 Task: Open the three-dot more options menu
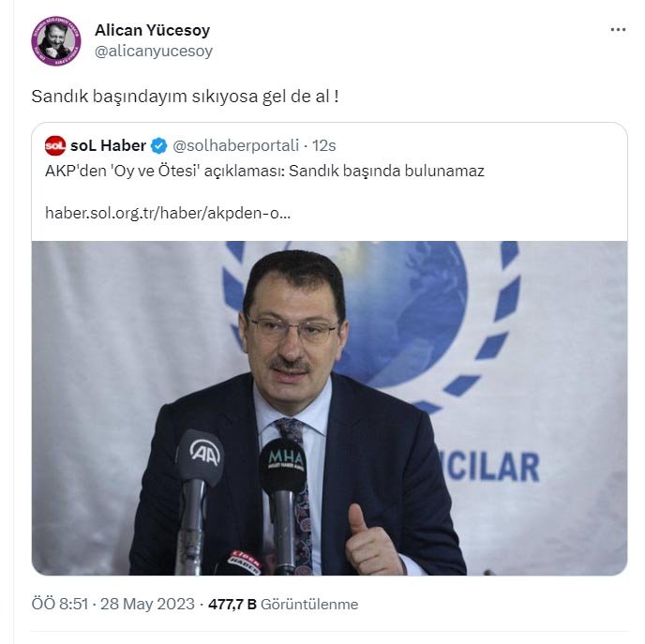[618, 30]
